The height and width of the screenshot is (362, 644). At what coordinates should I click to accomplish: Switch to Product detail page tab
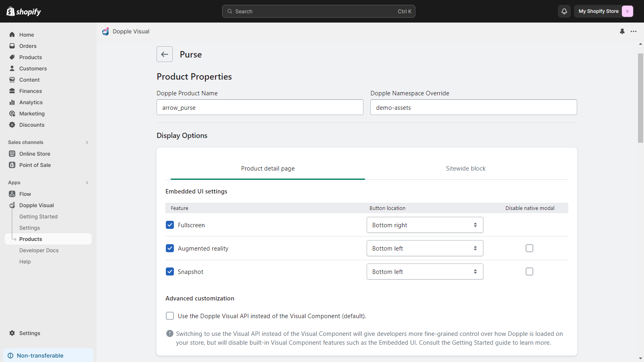268,169
